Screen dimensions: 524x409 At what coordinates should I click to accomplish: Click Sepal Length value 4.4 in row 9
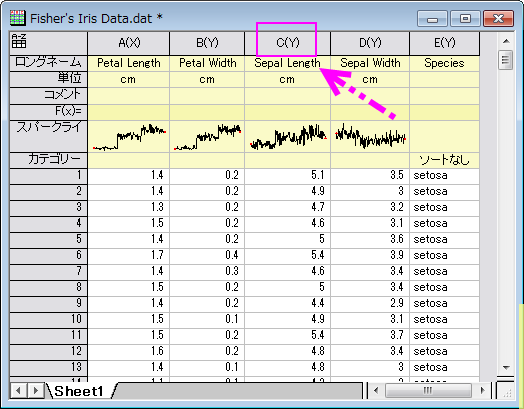tap(287, 304)
